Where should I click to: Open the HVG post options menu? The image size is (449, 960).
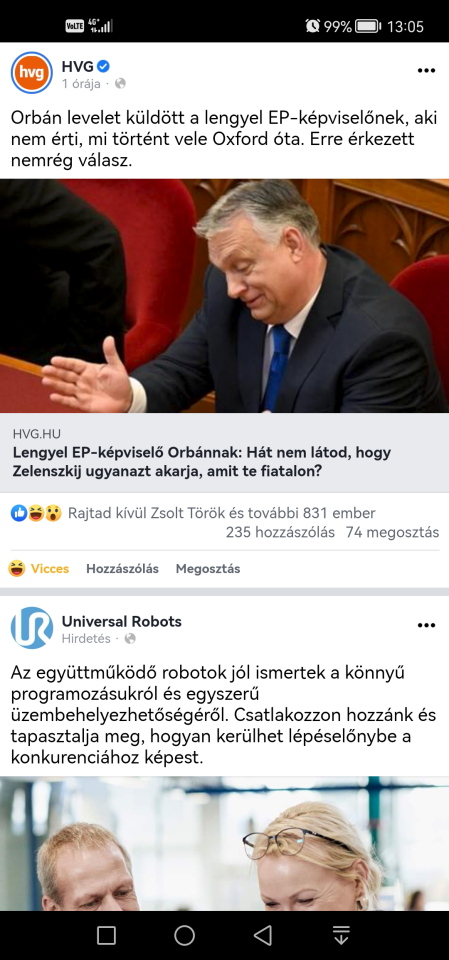pos(426,70)
